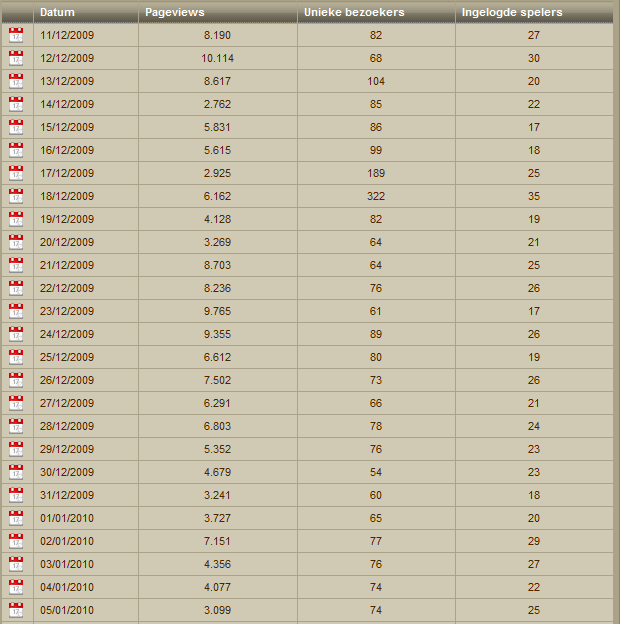
Task: Select the pageviews value 6.612
Action: click(x=218, y=357)
